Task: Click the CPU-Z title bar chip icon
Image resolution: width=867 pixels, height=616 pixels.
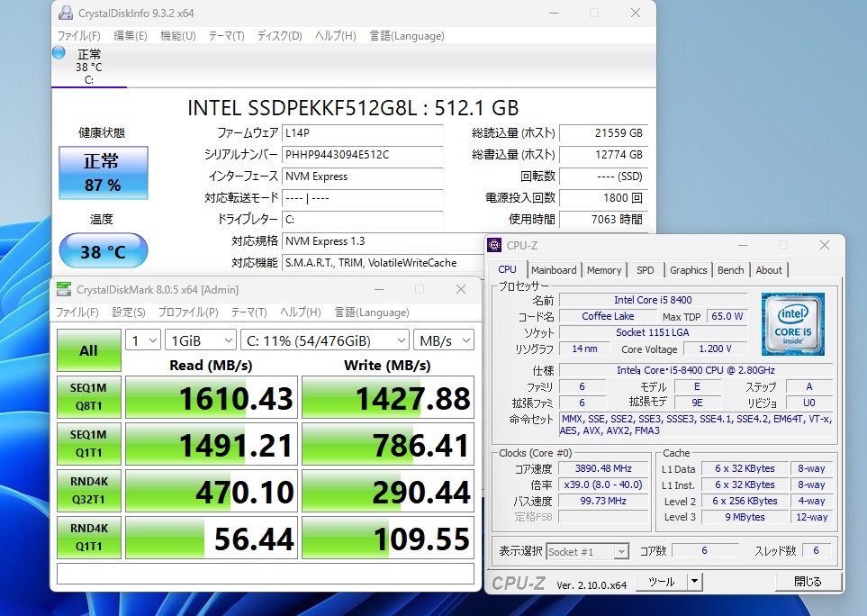Action: 494,245
